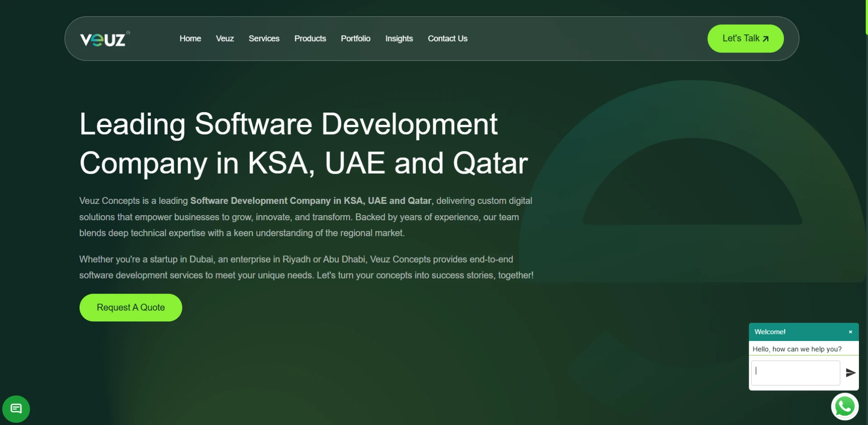This screenshot has width=868, height=425.
Task: Click the Veuz logo in header
Action: tap(105, 39)
